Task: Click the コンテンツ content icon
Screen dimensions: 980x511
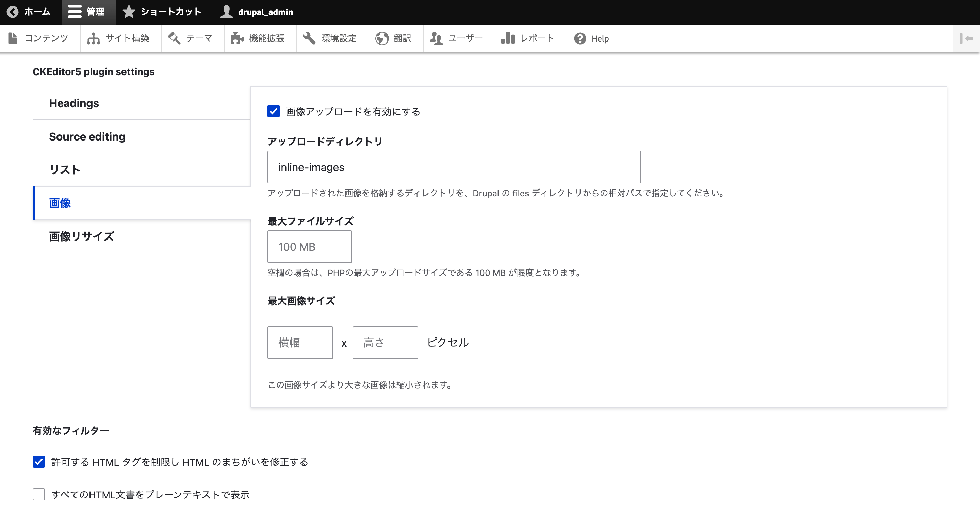Action: [14, 38]
